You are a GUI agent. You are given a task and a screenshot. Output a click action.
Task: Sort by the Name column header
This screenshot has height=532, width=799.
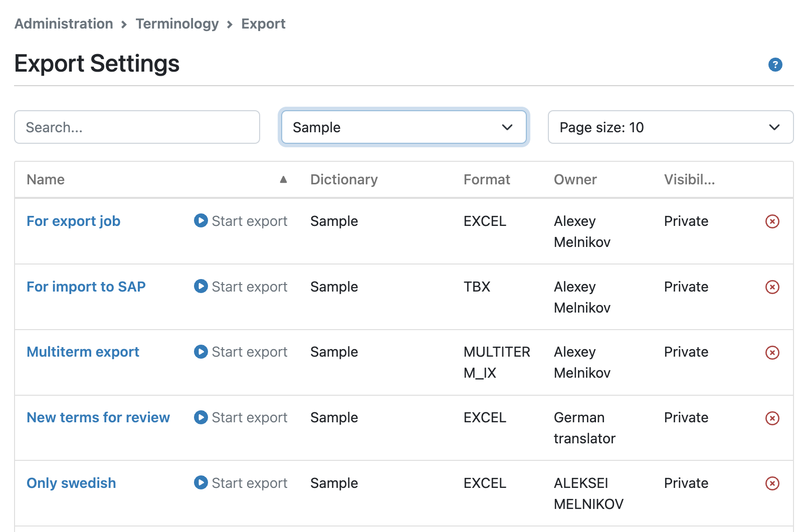pyautogui.click(x=46, y=179)
